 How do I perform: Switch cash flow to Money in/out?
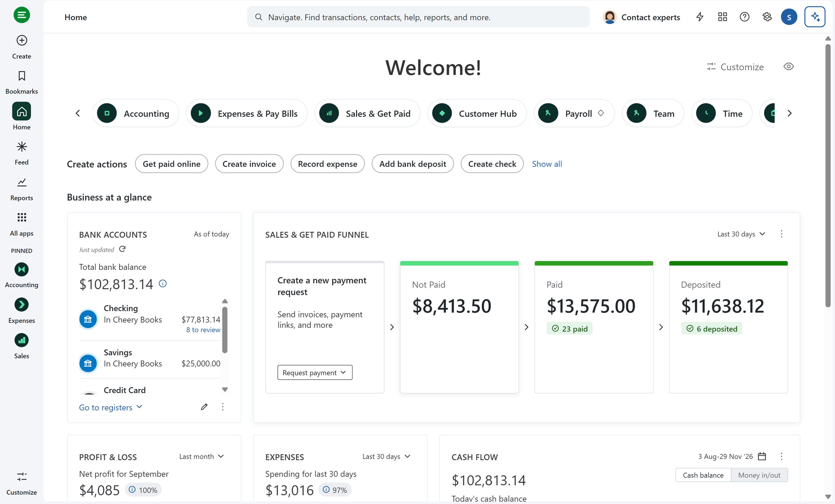pyautogui.click(x=759, y=475)
